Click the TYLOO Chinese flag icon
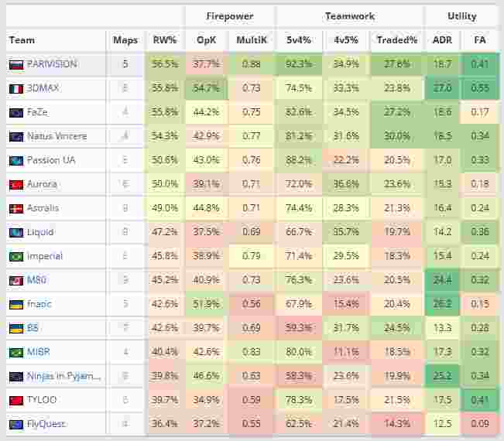Image resolution: width=504 pixels, height=441 pixels. pyautogui.click(x=16, y=400)
